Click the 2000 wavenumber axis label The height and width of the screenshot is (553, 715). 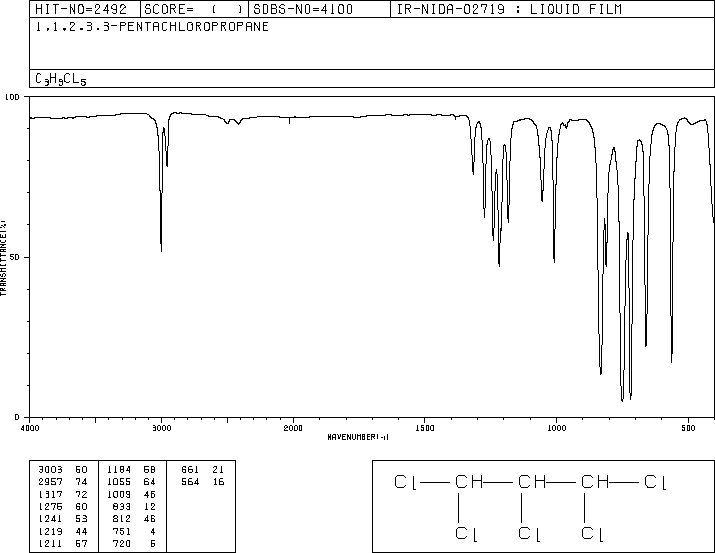point(293,428)
